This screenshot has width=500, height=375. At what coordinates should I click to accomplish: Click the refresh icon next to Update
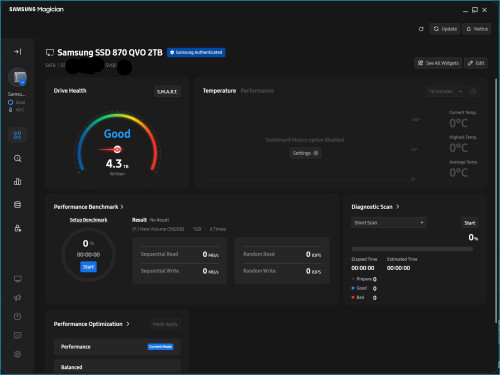[421, 29]
